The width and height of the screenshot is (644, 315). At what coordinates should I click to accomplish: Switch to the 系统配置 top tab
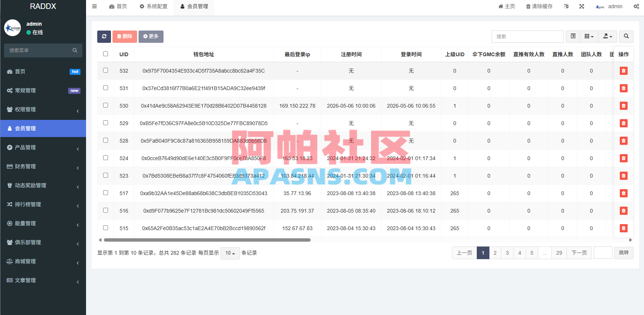(x=153, y=6)
